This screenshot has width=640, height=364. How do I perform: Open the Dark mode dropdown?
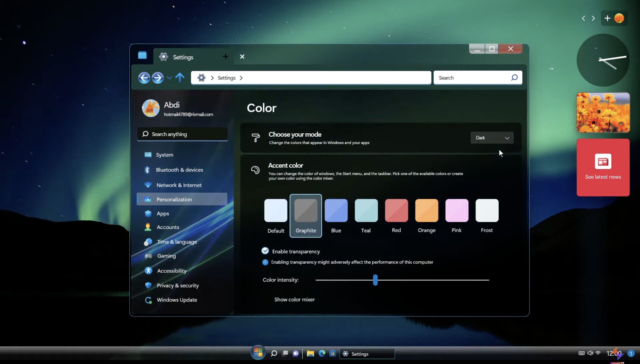click(492, 138)
